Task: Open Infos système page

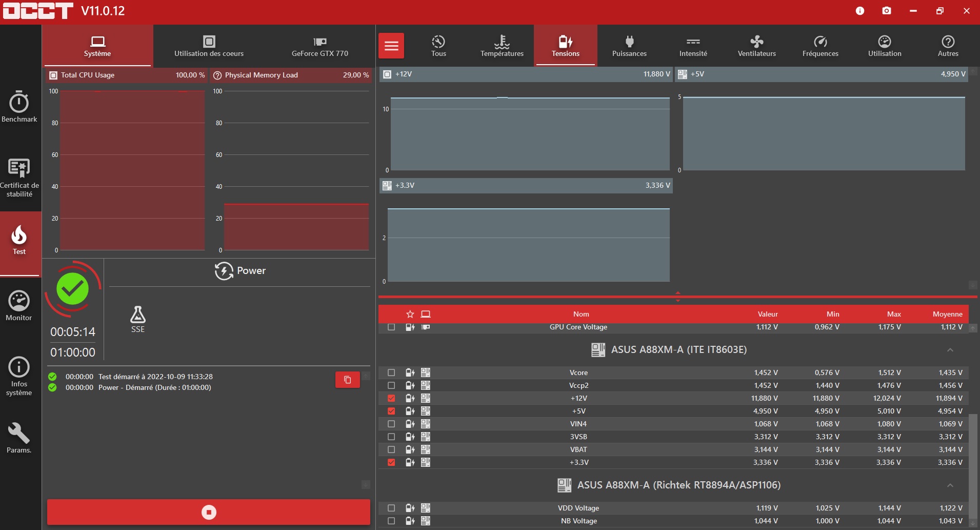Action: 19,376
